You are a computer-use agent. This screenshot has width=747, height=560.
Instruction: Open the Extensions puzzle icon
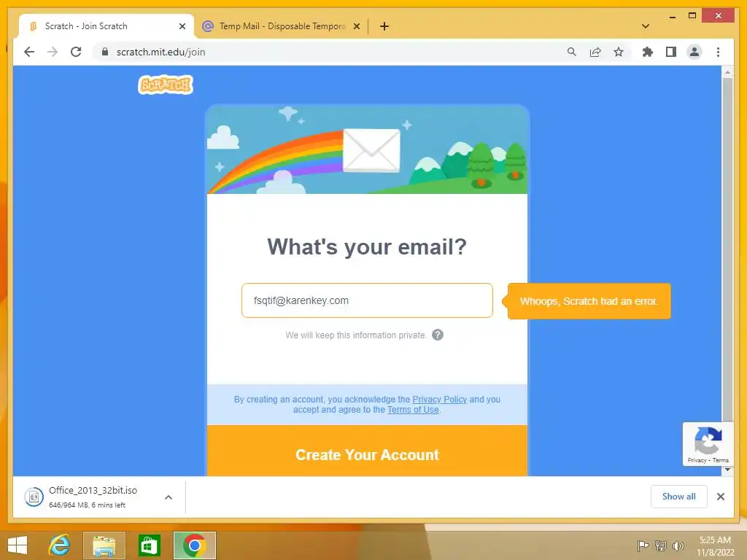coord(648,52)
